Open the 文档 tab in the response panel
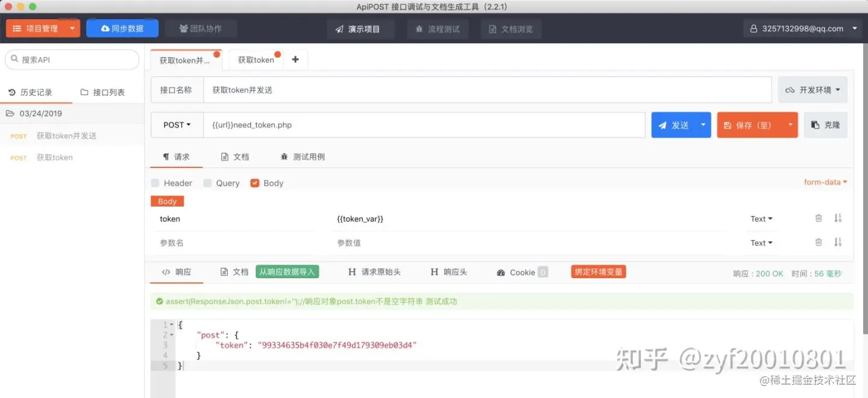868x398 pixels. (x=234, y=272)
